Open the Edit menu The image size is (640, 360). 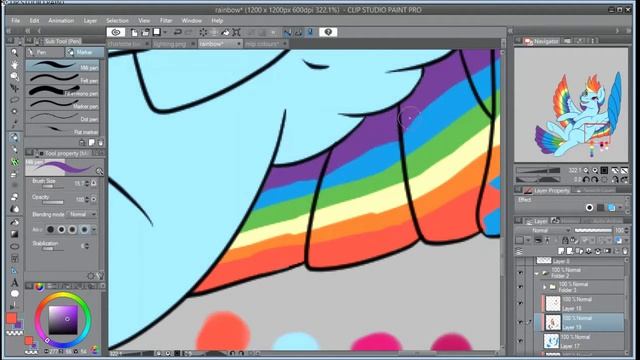point(34,20)
